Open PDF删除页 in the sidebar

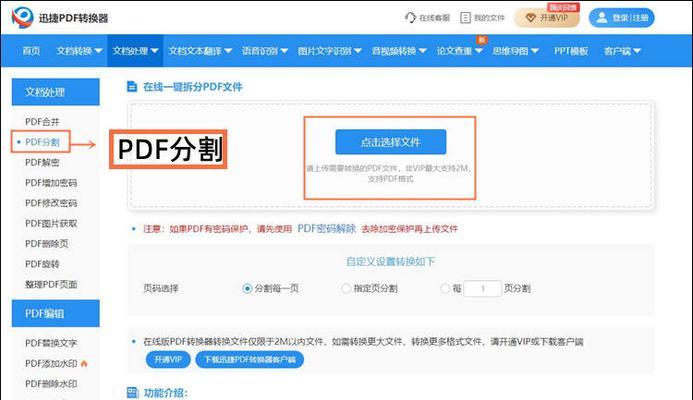(x=46, y=244)
